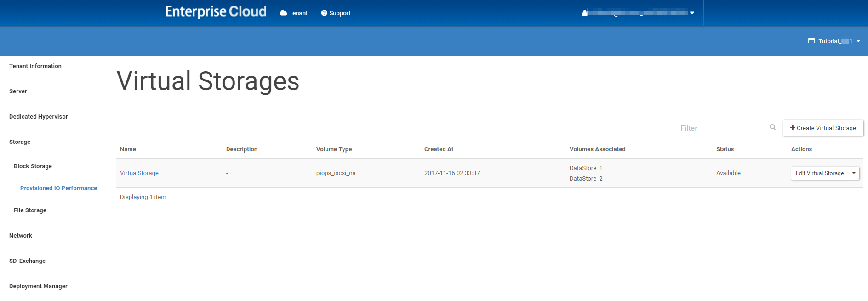Click the search magnifier icon in Filter

773,127
